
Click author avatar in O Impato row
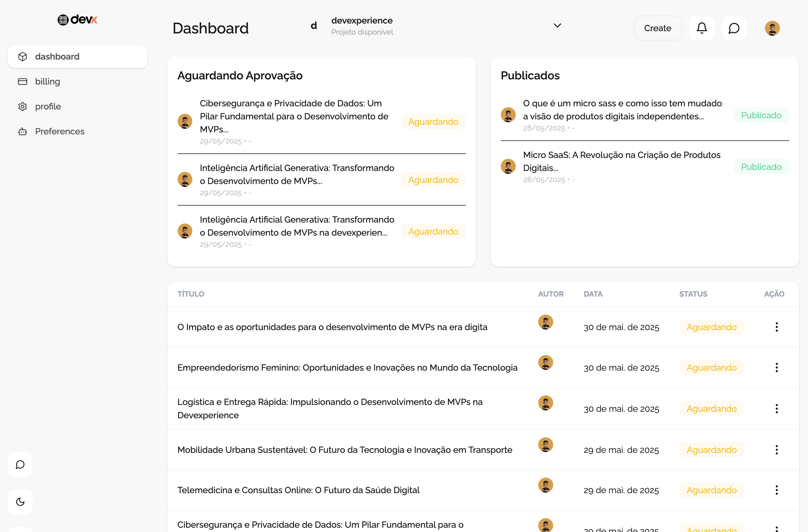coord(546,322)
